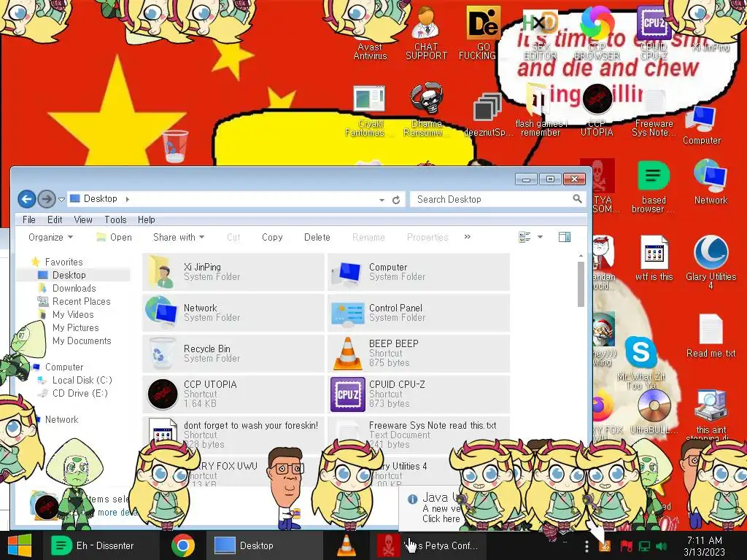Open View menu
This screenshot has width=747, height=560.
pyautogui.click(x=83, y=219)
